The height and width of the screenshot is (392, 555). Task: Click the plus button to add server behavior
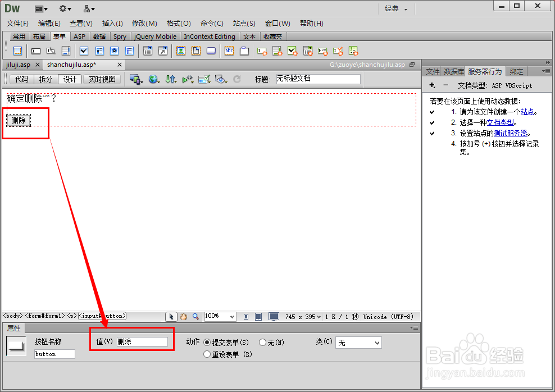pyautogui.click(x=432, y=85)
